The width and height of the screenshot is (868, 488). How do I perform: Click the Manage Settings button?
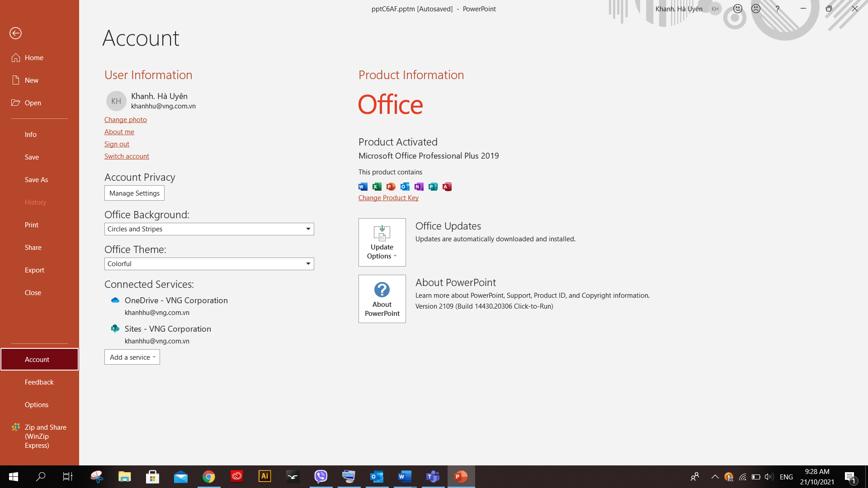(x=134, y=193)
